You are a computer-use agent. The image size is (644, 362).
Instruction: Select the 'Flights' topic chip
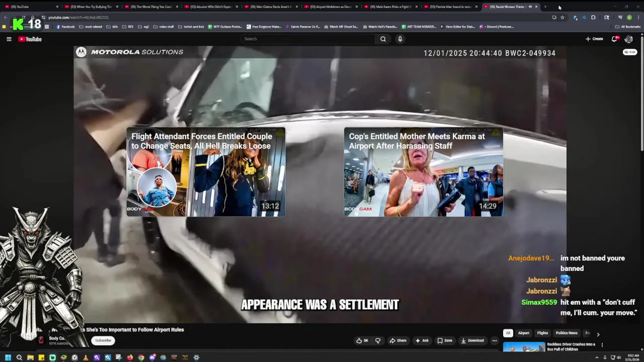[x=542, y=333]
